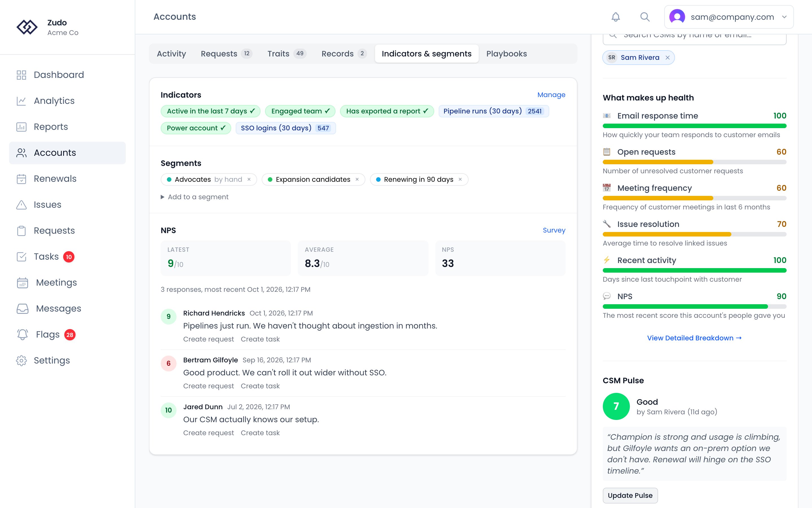
Task: Remove Advocates segment
Action: pyautogui.click(x=249, y=179)
